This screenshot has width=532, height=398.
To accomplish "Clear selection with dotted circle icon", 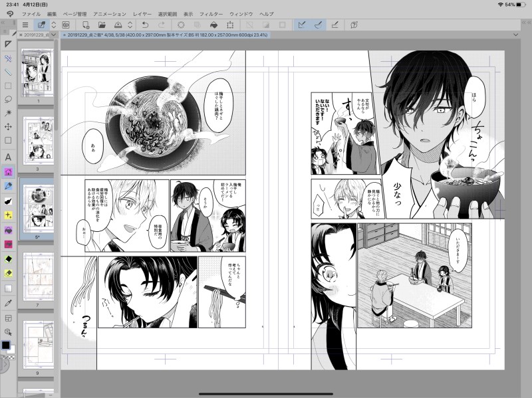I will click(x=181, y=25).
